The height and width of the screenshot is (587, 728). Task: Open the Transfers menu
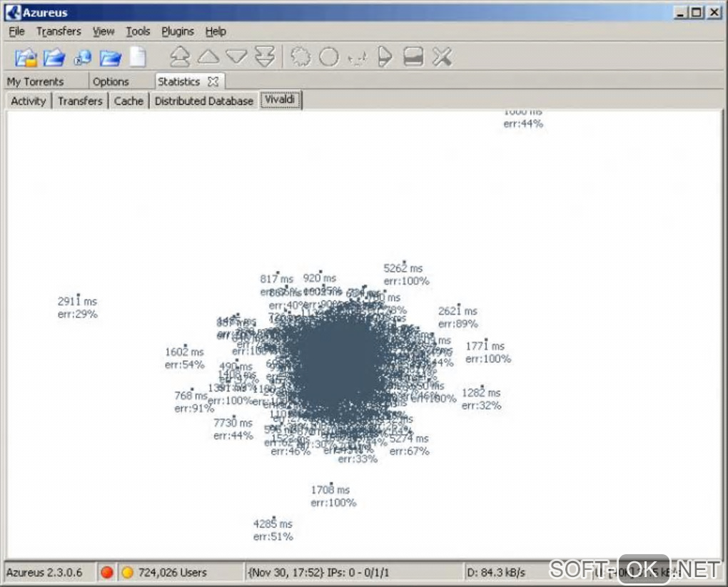(x=59, y=31)
